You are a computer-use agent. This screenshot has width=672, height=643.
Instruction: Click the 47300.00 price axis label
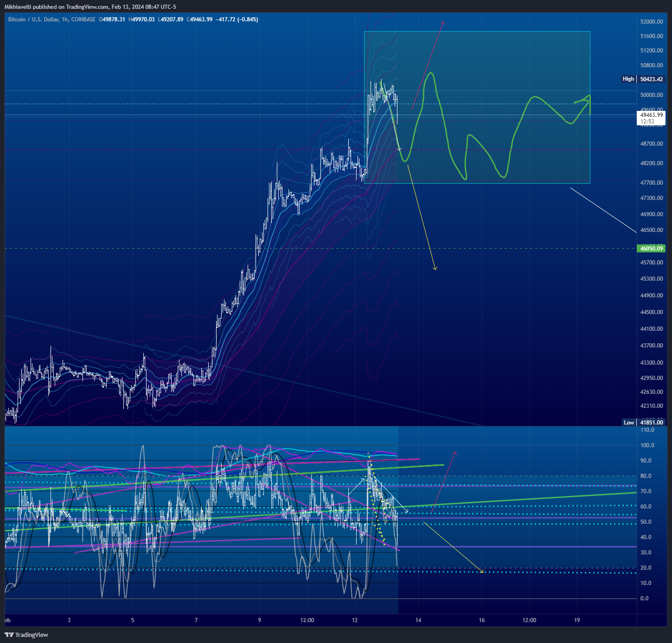[x=652, y=198]
